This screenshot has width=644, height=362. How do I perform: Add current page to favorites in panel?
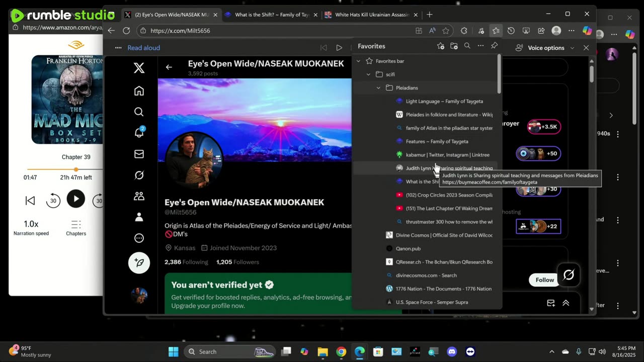441,46
